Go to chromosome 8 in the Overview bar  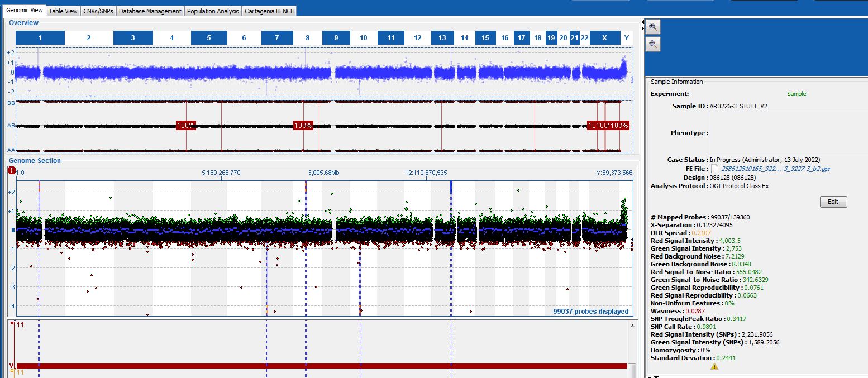click(308, 38)
